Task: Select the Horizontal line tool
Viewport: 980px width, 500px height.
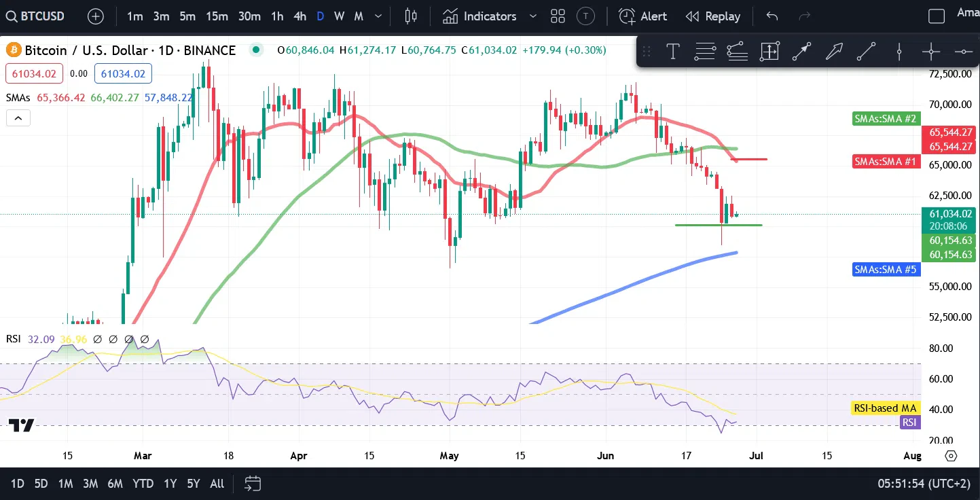Action: (x=963, y=51)
